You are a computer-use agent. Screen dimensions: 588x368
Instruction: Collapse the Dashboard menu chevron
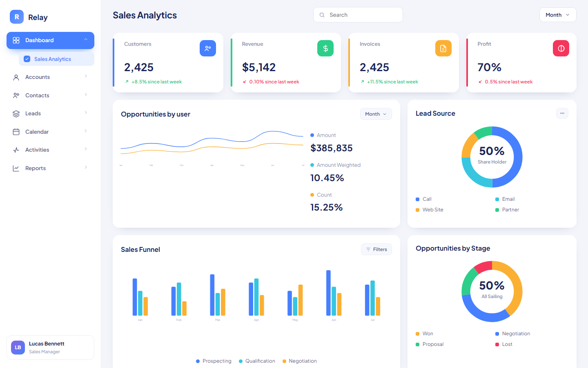pyautogui.click(x=86, y=40)
